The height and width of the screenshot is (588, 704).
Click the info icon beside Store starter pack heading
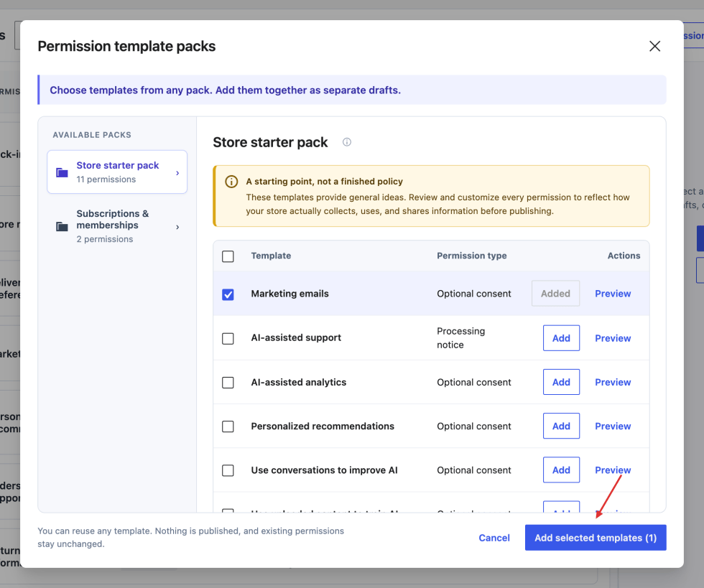click(346, 142)
